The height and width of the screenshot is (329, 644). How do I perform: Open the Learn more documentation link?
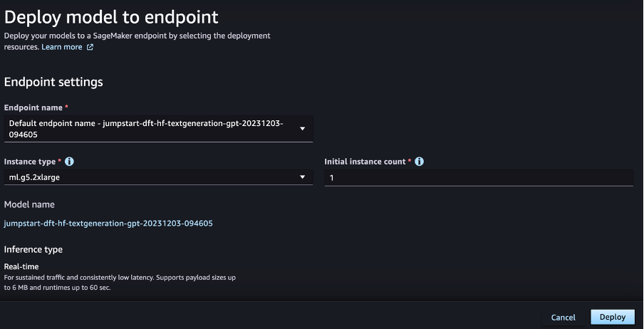(61, 47)
